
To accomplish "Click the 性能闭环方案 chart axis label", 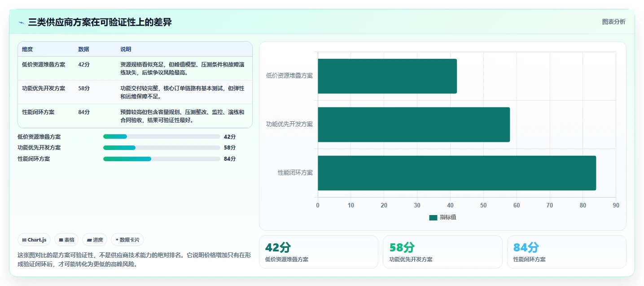I will pyautogui.click(x=295, y=173).
